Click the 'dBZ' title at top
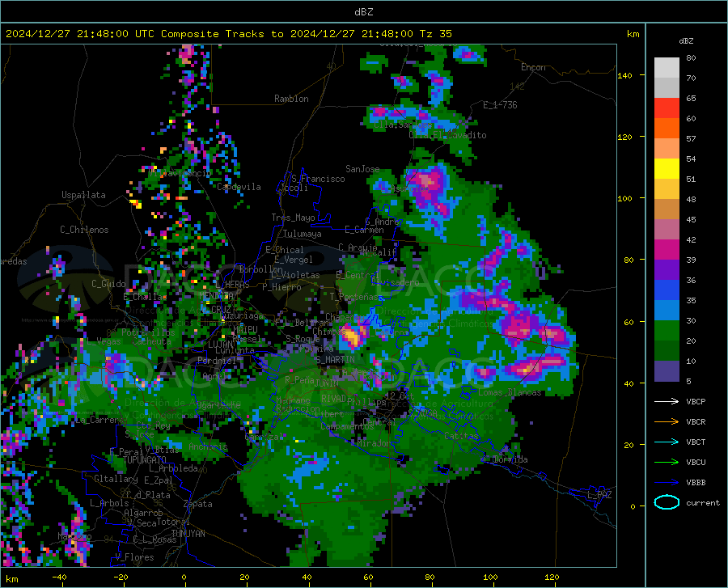This screenshot has width=728, height=588. (x=363, y=12)
